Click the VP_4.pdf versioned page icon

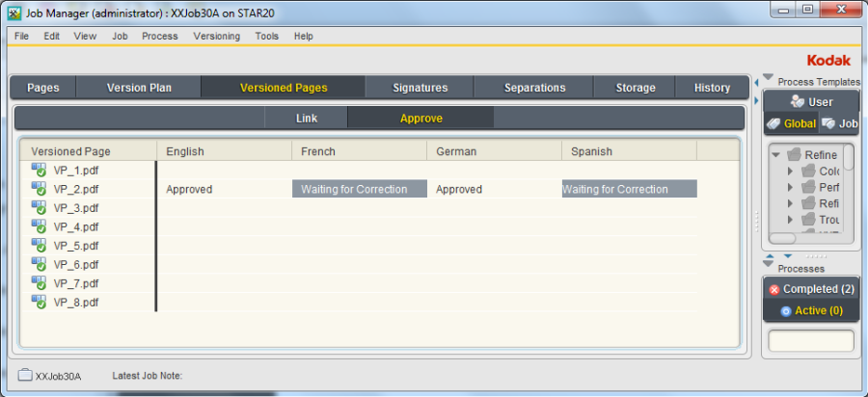pyautogui.click(x=39, y=226)
